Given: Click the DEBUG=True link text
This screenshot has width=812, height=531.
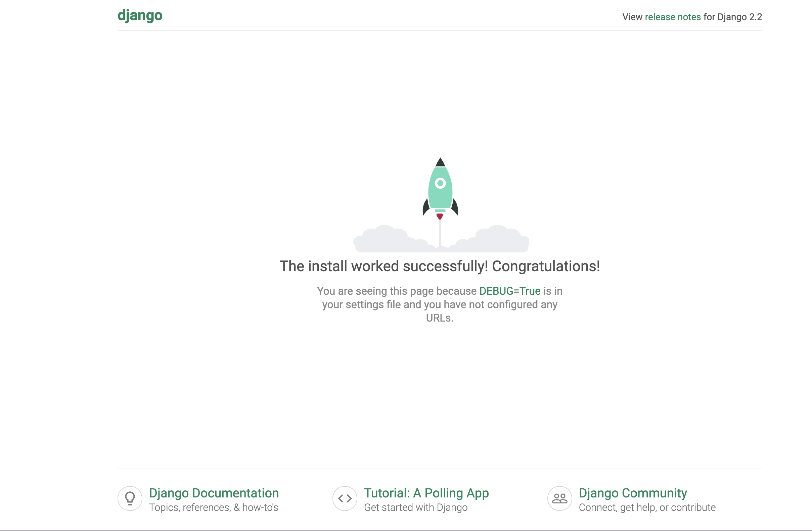Looking at the screenshot, I should click(x=510, y=291).
